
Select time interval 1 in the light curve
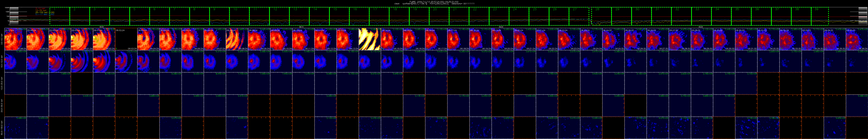pos(60,16)
